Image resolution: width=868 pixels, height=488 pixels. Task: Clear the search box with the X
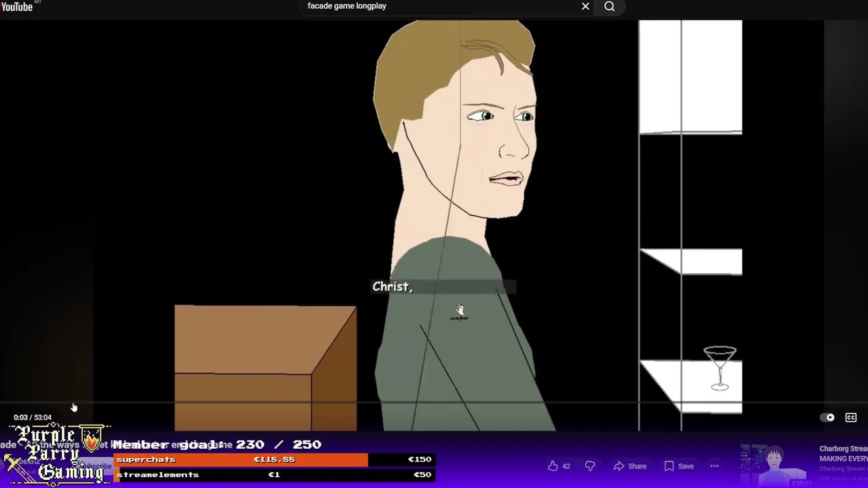coord(585,6)
